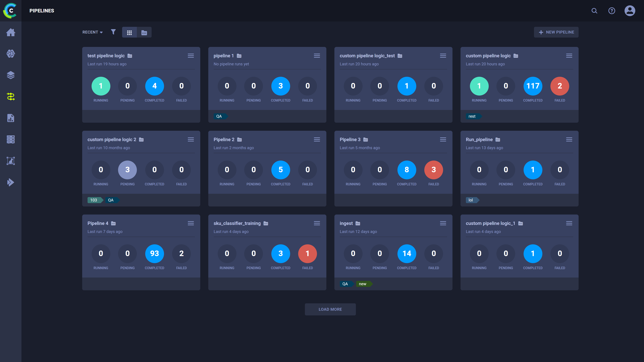Click folder icon beside custom pipeline logic_test
The width and height of the screenshot is (644, 362).
tap(400, 56)
